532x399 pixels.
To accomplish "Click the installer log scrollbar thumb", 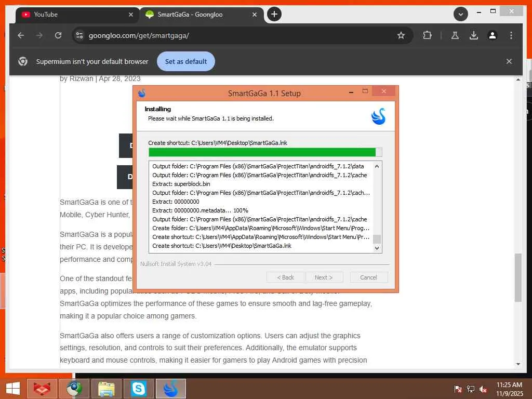I will [x=377, y=239].
